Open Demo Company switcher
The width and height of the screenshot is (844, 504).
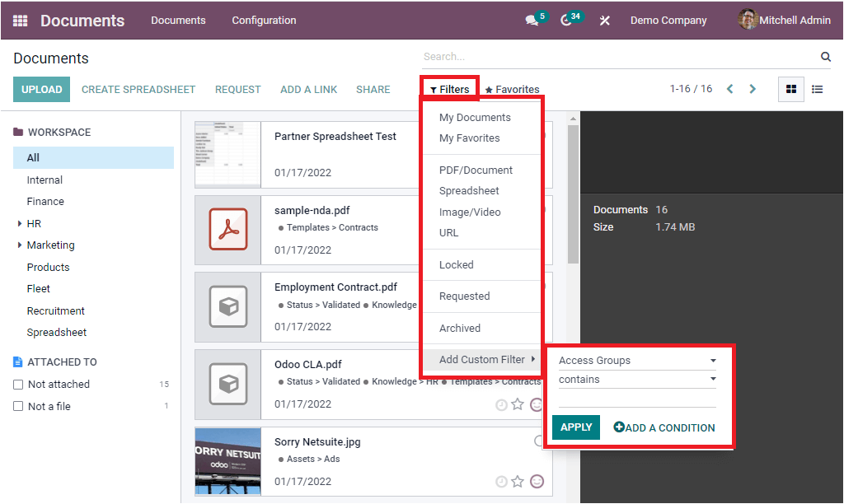click(668, 21)
